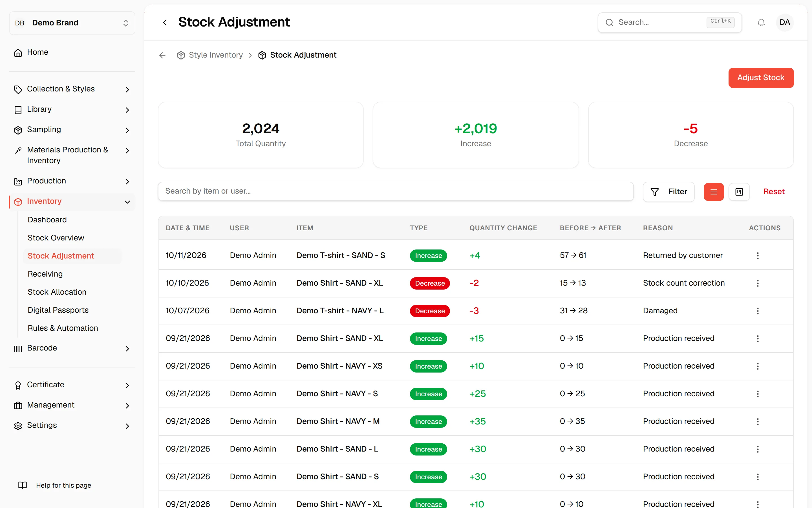This screenshot has height=508, width=812.
Task: Expand the Sampling section
Action: click(x=72, y=130)
